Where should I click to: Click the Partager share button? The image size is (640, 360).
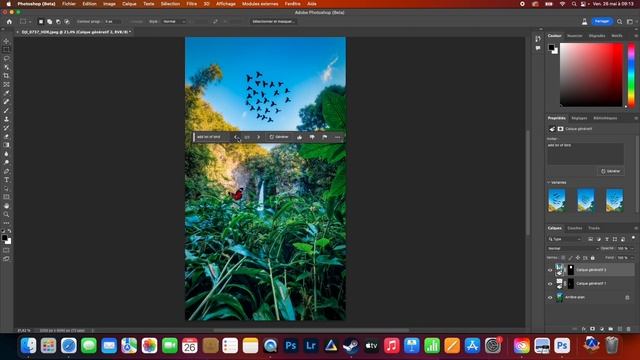(x=602, y=21)
